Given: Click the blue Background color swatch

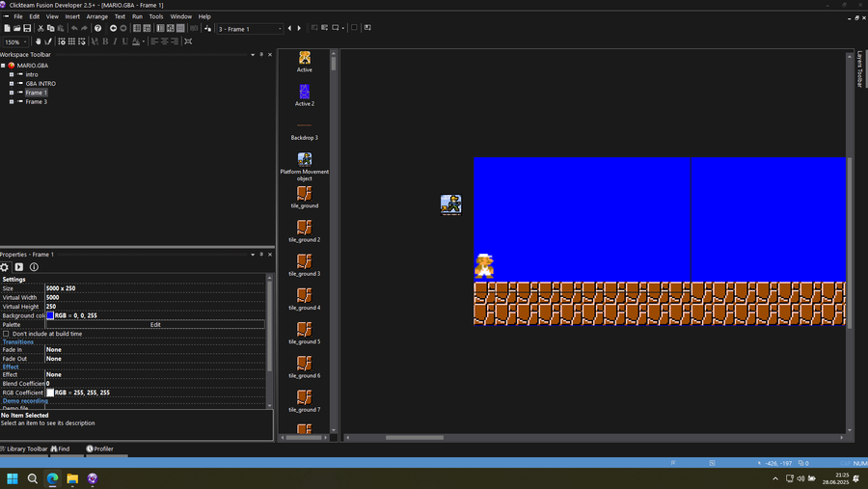Looking at the screenshot, I should (x=50, y=315).
